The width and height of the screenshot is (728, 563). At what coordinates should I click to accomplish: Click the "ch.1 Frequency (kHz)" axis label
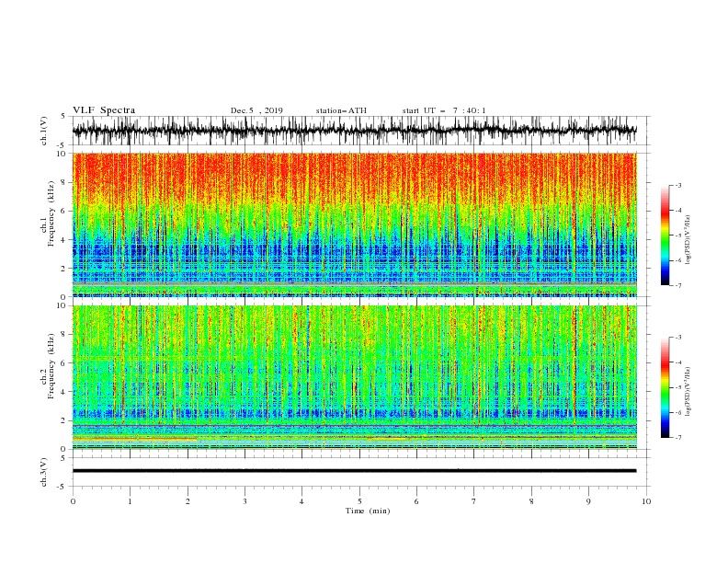click(x=48, y=212)
